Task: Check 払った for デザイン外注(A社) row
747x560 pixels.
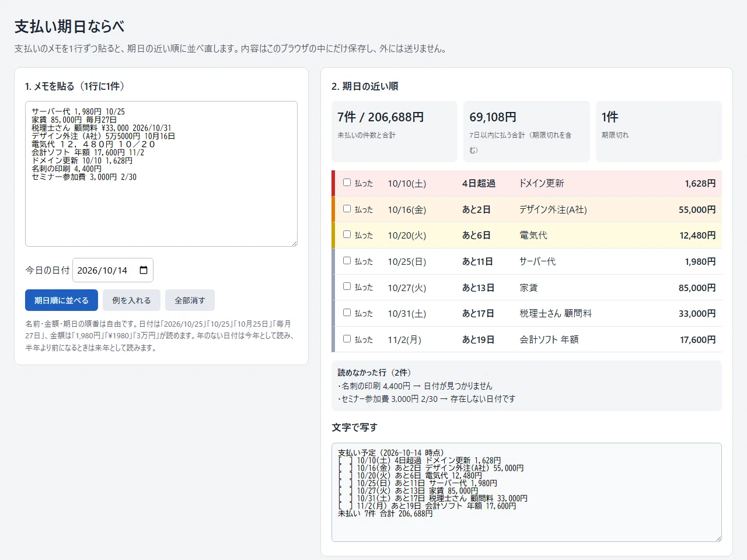Action: [347, 209]
